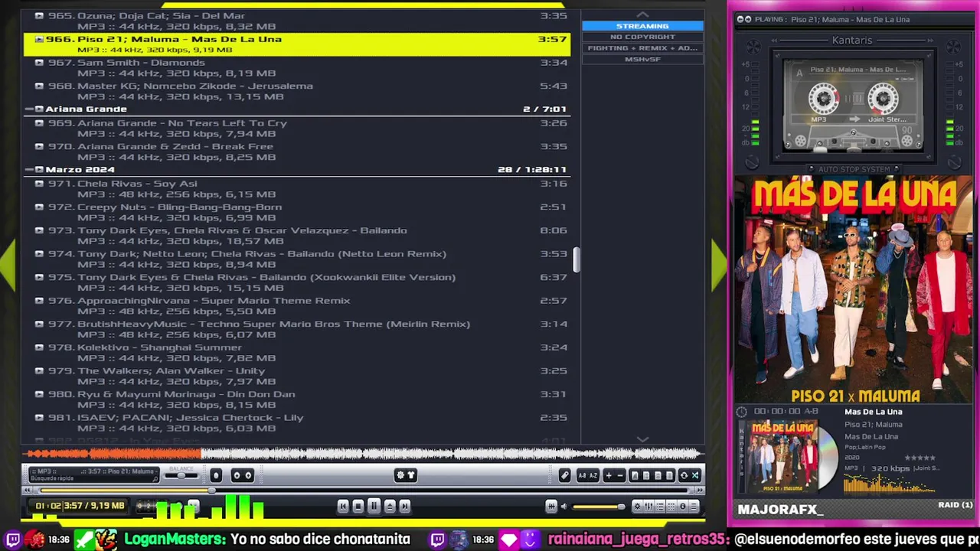The height and width of the screenshot is (551, 980).
Task: Adjust the Balance slider
Action: coord(181,476)
